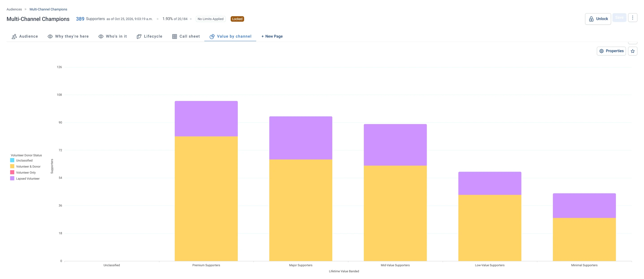Click the eye icon on Who's in it
Screen dimensions: 644x279
pos(101,36)
